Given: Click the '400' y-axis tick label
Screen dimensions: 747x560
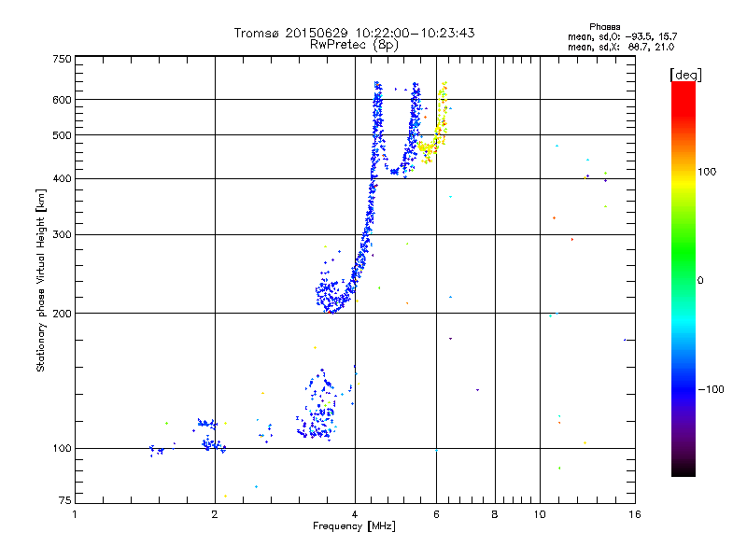Looking at the screenshot, I should (63, 178).
